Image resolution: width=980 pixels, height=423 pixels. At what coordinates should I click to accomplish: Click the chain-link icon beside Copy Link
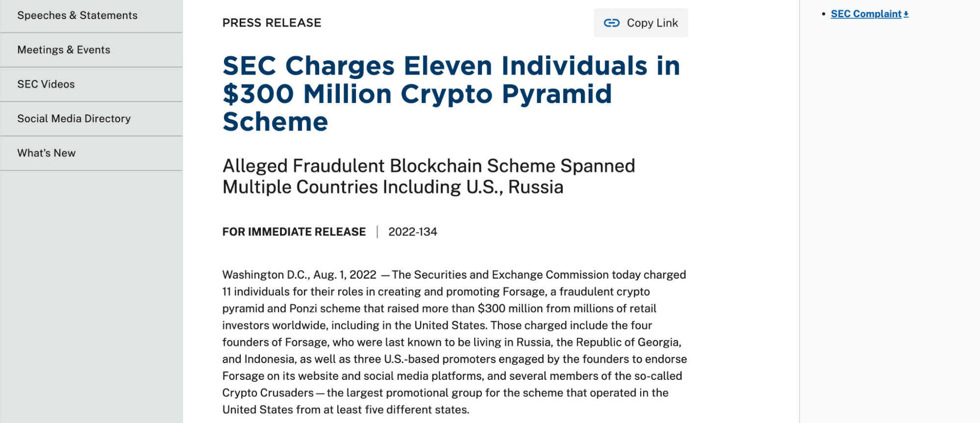[611, 23]
